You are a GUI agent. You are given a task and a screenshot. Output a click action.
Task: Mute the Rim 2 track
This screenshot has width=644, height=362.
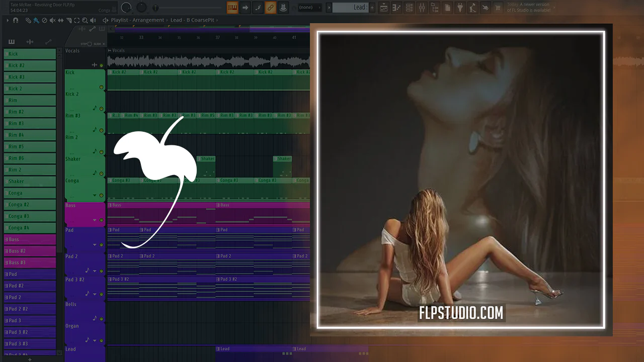tap(101, 152)
